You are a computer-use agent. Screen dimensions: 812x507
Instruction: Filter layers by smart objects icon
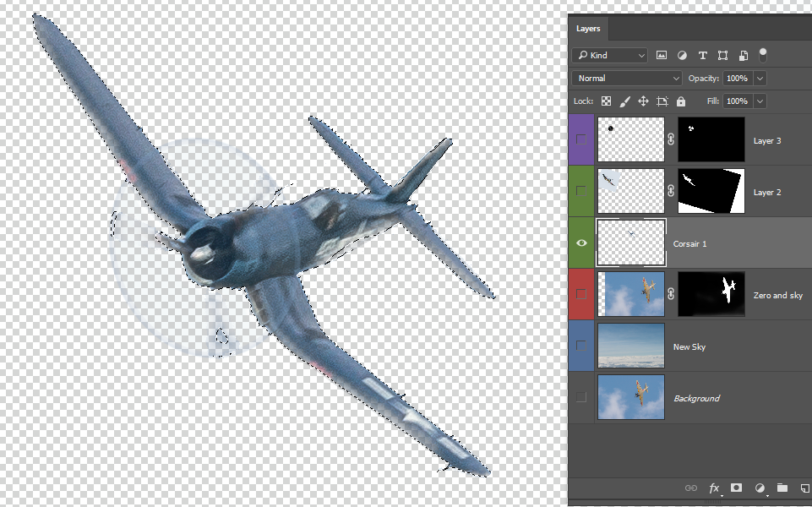coord(743,55)
